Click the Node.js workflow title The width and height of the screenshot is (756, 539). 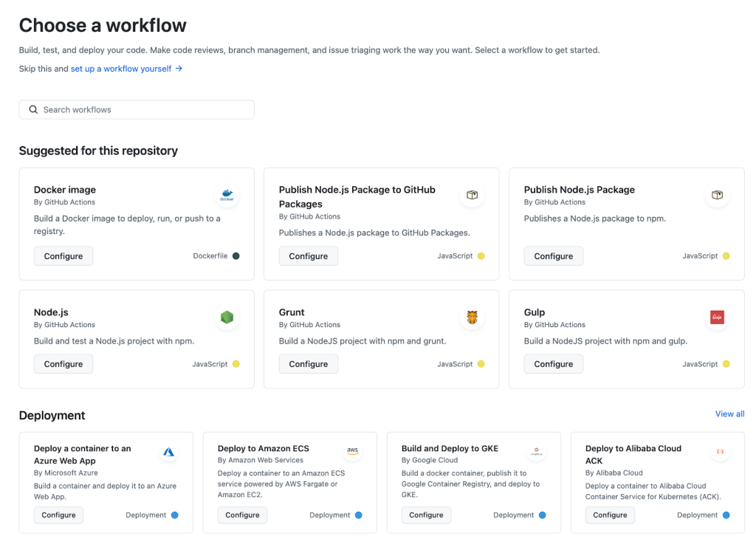(51, 312)
